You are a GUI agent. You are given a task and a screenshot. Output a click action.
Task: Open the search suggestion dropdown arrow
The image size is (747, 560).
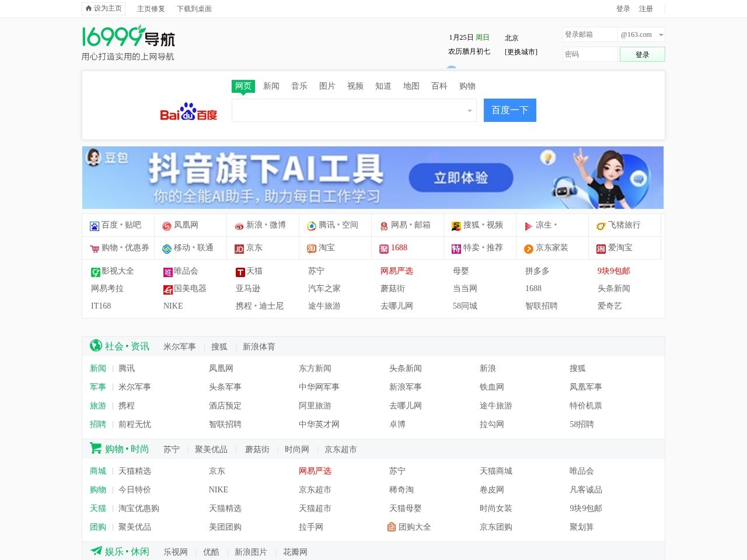point(469,111)
